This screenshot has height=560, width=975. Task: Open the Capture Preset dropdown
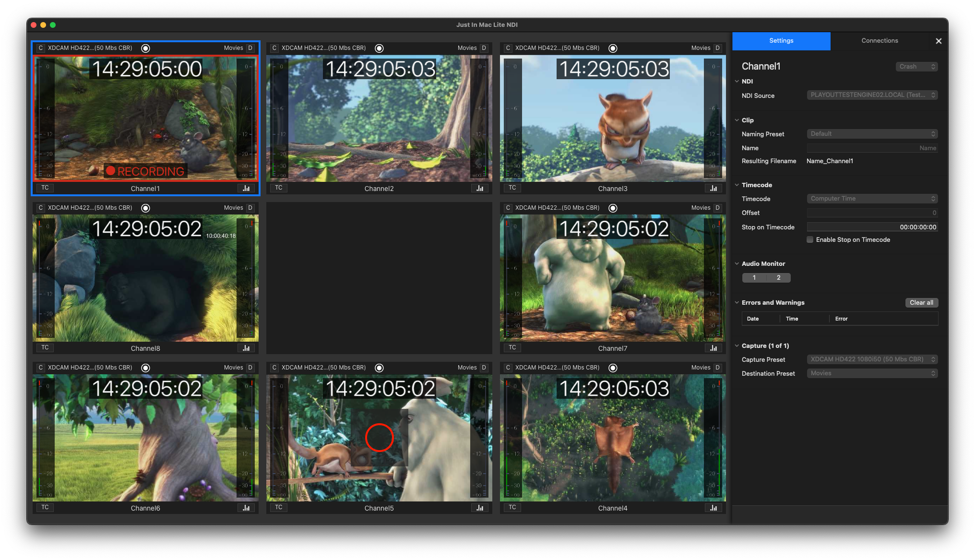pyautogui.click(x=872, y=359)
